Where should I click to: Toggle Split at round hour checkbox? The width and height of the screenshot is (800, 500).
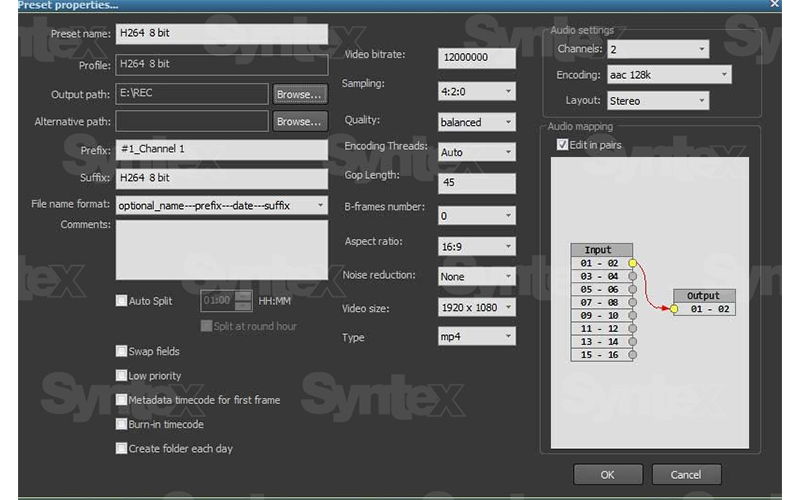pyautogui.click(x=206, y=326)
